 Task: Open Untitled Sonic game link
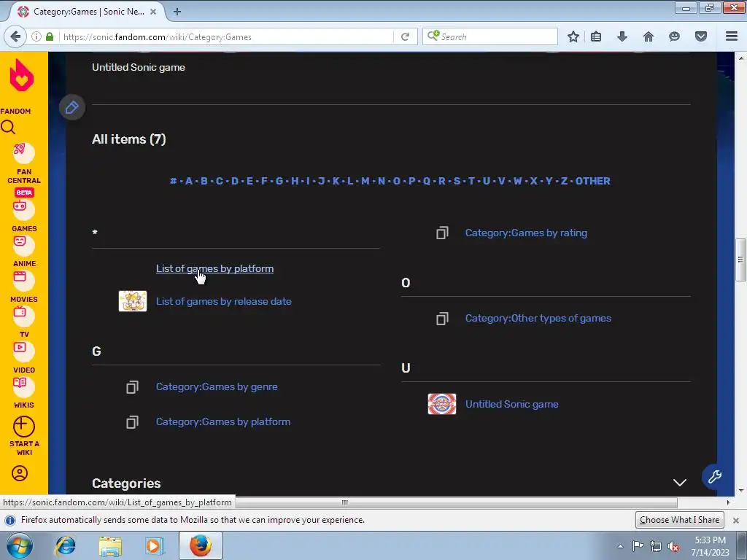[511, 404]
